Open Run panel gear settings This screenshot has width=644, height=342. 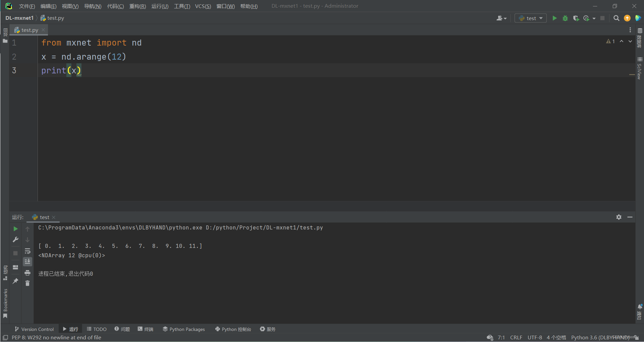(619, 217)
